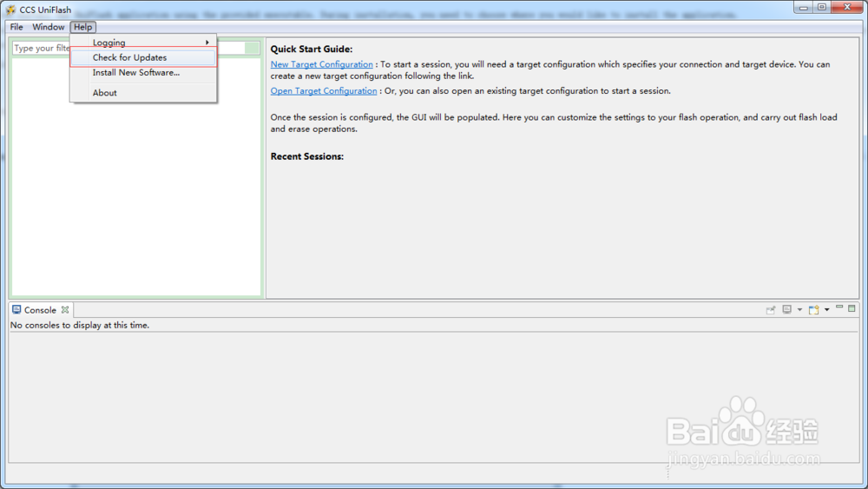
Task: Click 'No consoles to display at this time.' text
Action: coord(80,325)
